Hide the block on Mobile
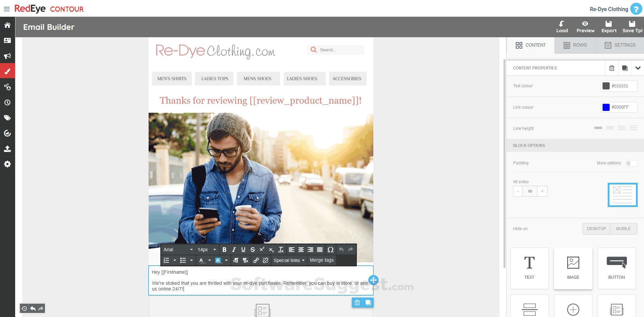This screenshot has width=644, height=317. [x=623, y=228]
